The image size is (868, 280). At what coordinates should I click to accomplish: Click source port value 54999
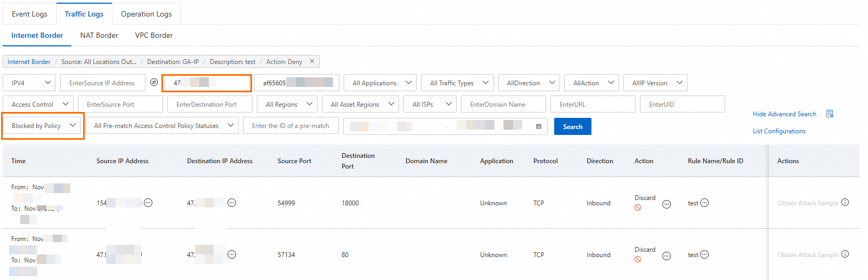tap(286, 203)
